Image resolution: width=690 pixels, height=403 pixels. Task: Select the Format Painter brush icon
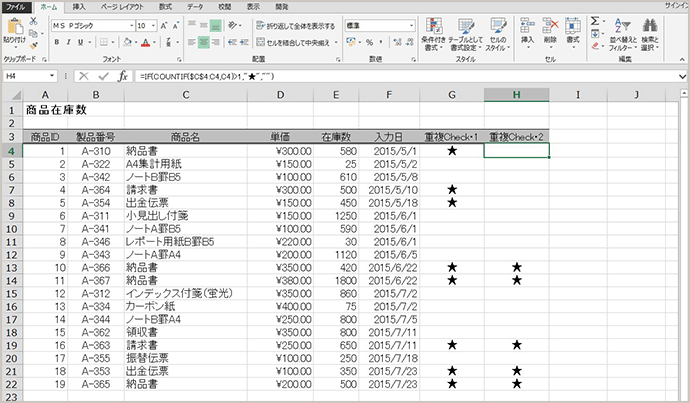33,45
